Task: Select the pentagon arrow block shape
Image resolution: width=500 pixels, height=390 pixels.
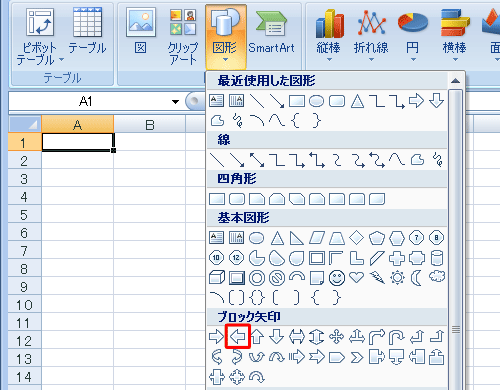Action: (337, 357)
